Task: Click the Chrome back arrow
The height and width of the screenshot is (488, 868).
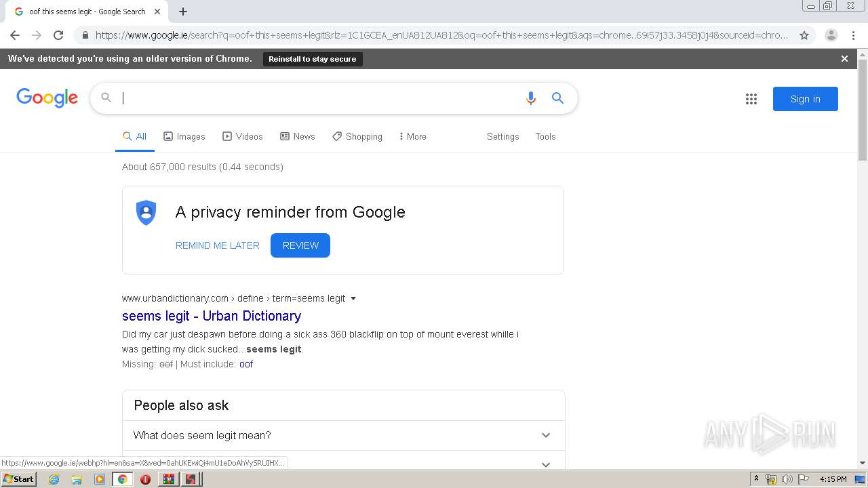Action: point(15,35)
